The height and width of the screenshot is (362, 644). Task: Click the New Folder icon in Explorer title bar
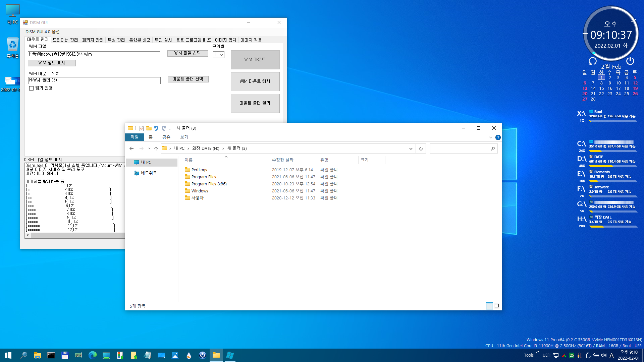click(149, 128)
